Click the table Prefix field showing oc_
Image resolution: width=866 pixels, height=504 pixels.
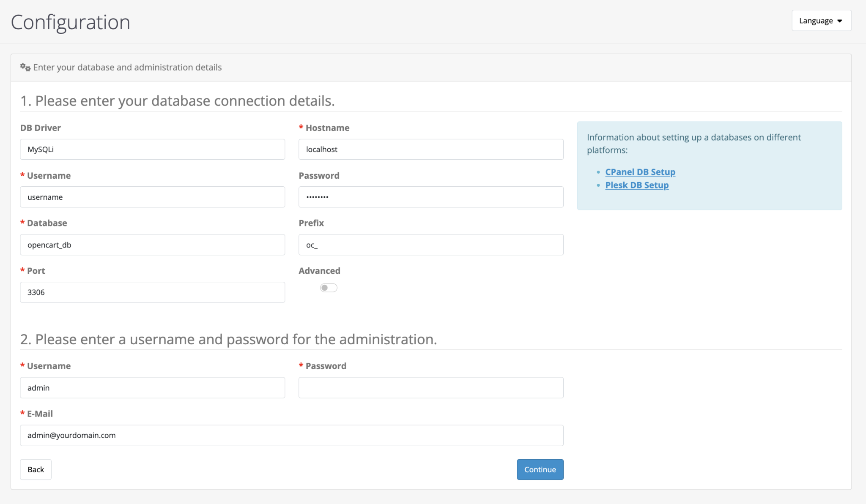[x=430, y=245]
